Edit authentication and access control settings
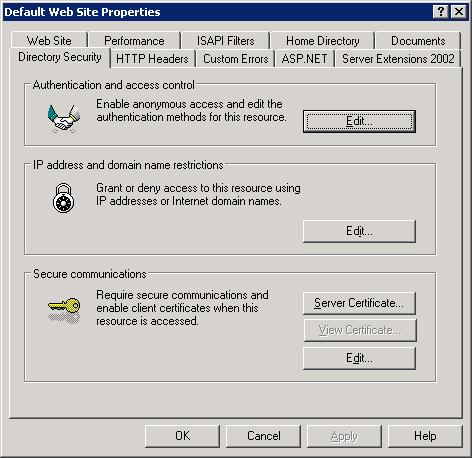This screenshot has width=472, height=458. pyautogui.click(x=359, y=121)
